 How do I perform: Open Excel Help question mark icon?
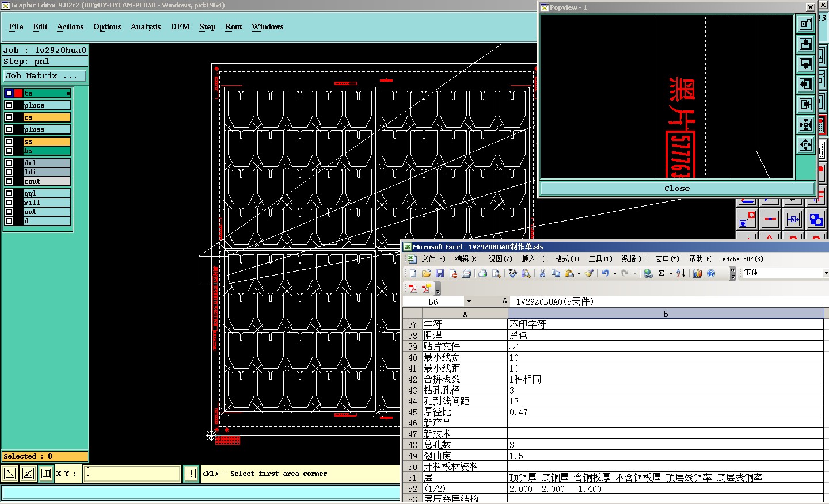(x=711, y=273)
